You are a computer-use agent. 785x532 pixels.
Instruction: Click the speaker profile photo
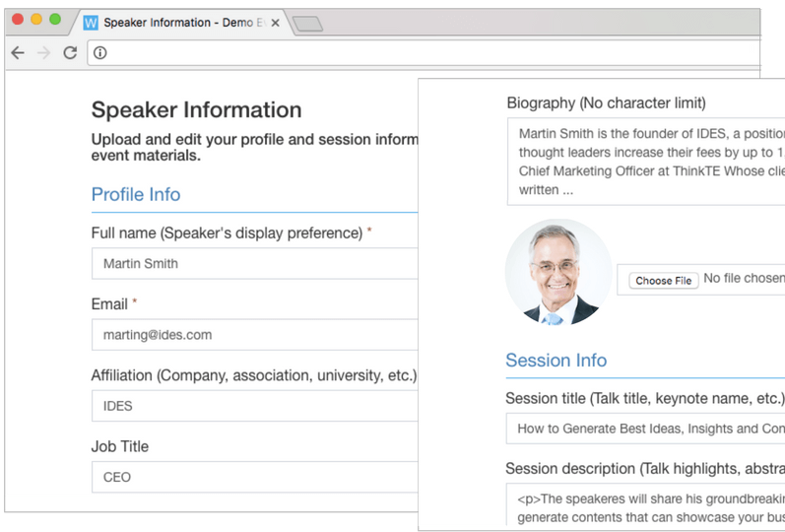tap(557, 273)
